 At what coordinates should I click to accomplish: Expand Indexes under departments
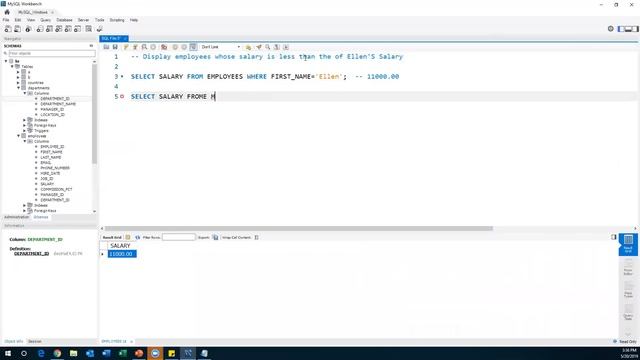pyautogui.click(x=24, y=120)
